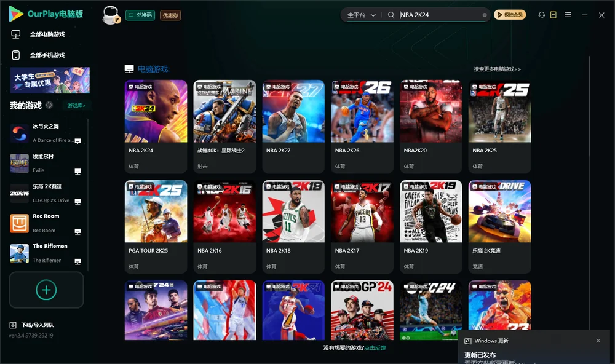Open the NBA 2K25 game card
This screenshot has width=615, height=364.
[x=499, y=126]
